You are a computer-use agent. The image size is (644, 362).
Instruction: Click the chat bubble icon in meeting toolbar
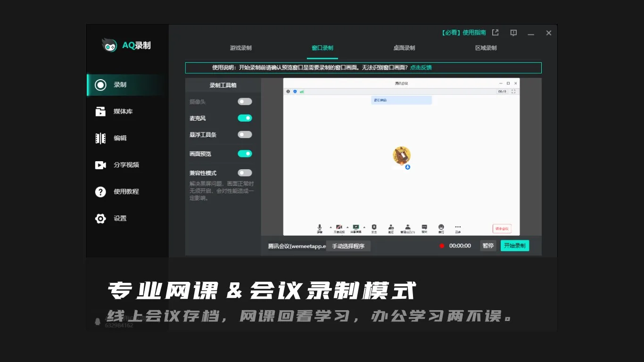[x=424, y=227]
